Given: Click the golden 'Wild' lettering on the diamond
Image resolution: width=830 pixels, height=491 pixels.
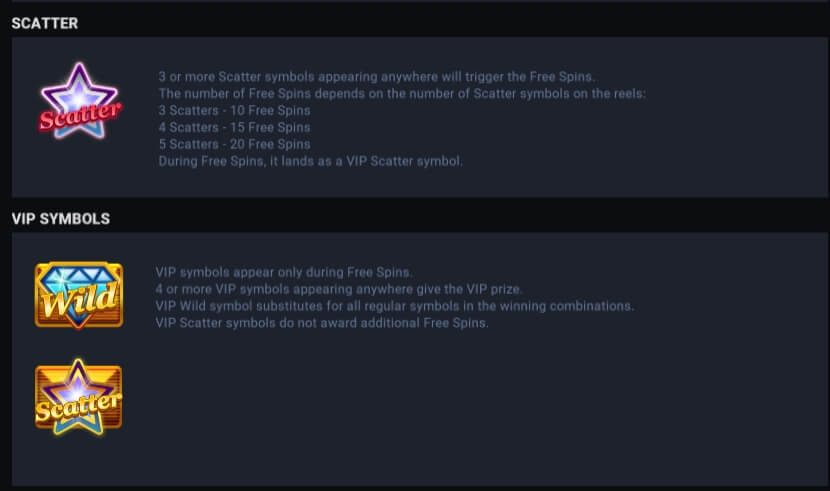Looking at the screenshot, I should (x=80, y=300).
